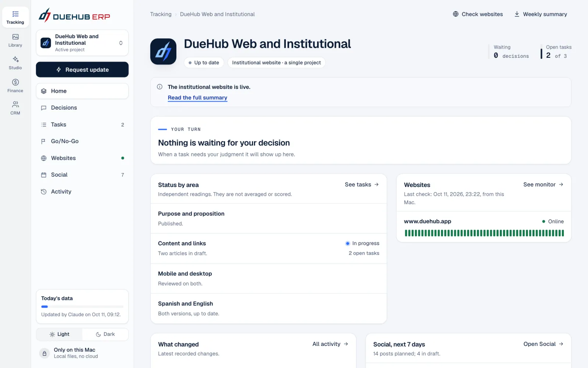Viewport: 588px width, 368px height.
Task: Open Decisions in the sidebar
Action: 82,108
